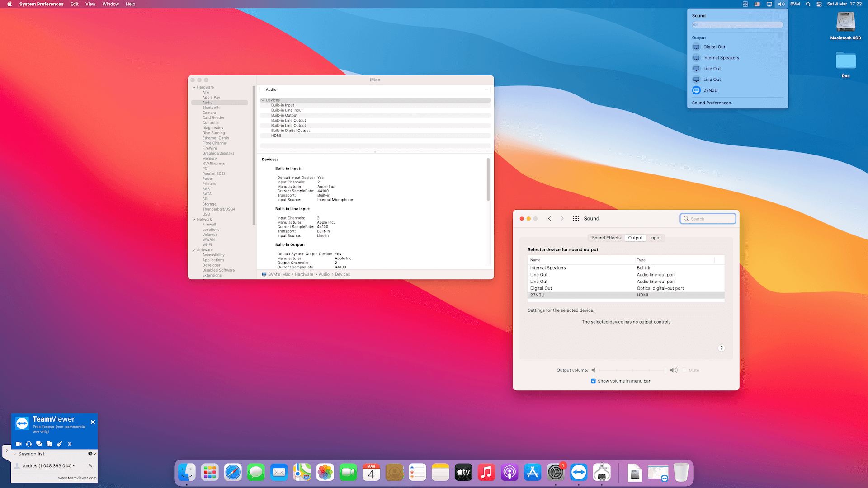Open the www.teamviewer.com link
The height and width of the screenshot is (488, 868).
click(x=77, y=478)
